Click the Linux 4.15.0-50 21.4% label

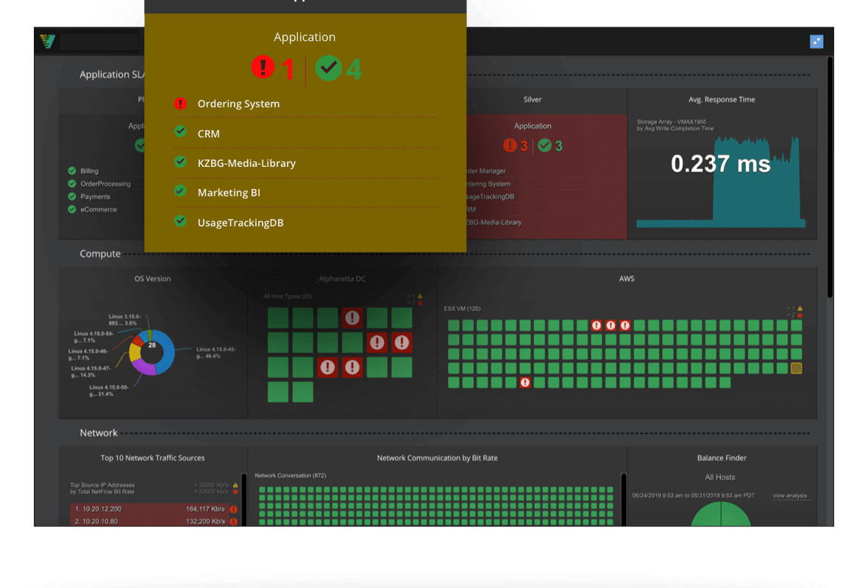pos(109,390)
